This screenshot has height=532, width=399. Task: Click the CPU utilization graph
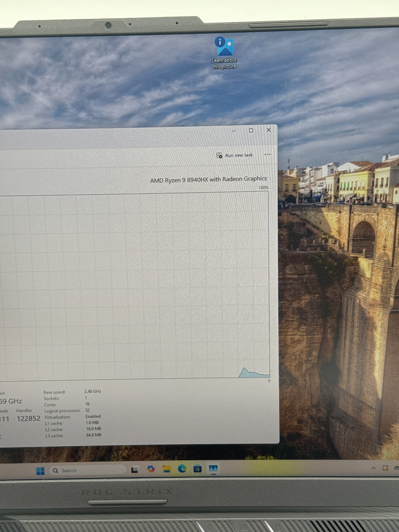(134, 286)
